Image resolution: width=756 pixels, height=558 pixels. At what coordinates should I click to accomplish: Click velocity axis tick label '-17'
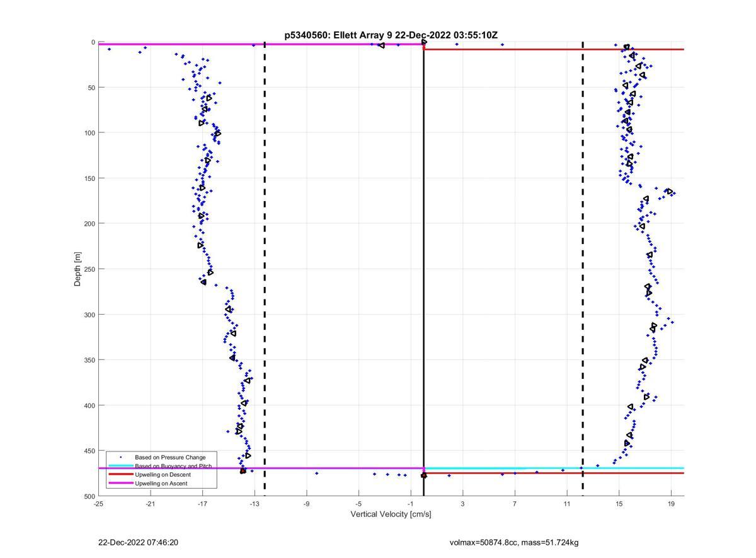point(202,503)
